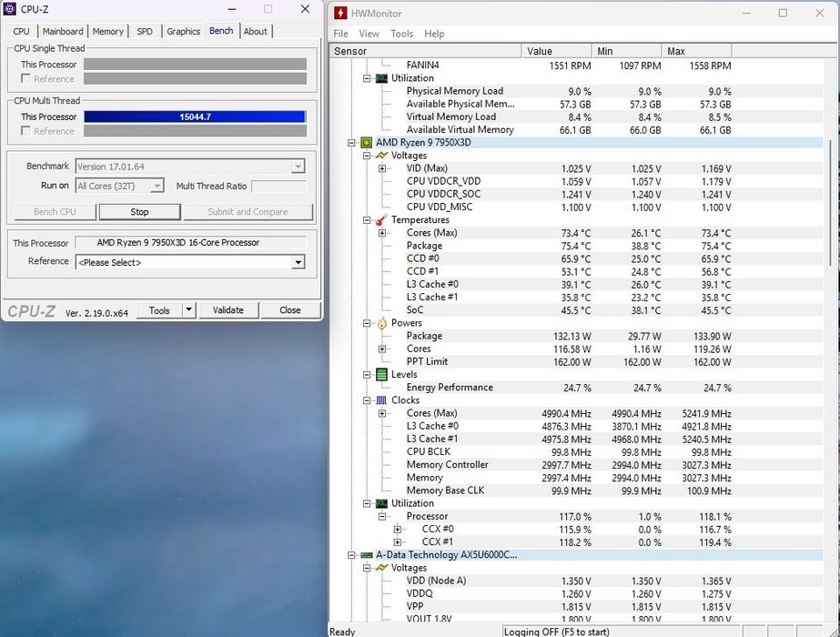Click the Utilization icon below Memory Base CLK
Image resolution: width=840 pixels, height=637 pixels.
381,503
